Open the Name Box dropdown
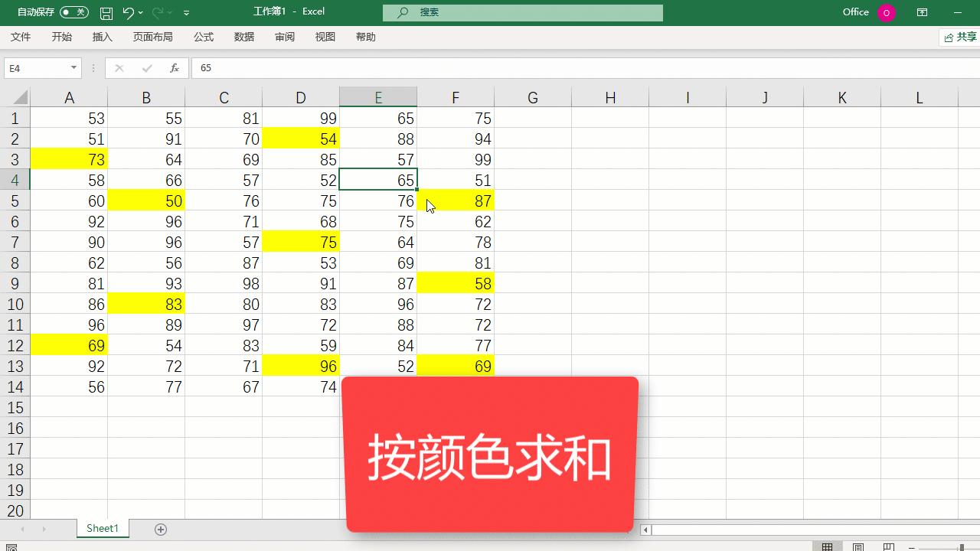This screenshot has height=551, width=980. click(74, 68)
